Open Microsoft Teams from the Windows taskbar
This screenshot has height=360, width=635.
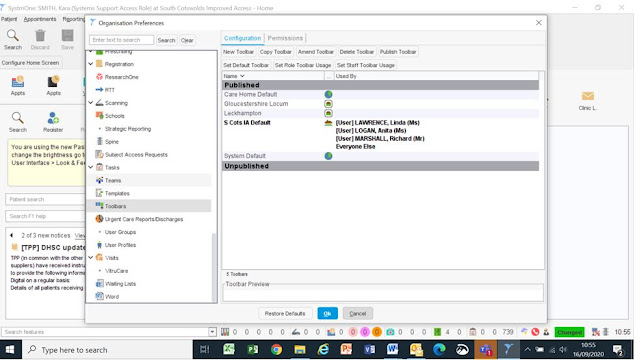pos(485,349)
